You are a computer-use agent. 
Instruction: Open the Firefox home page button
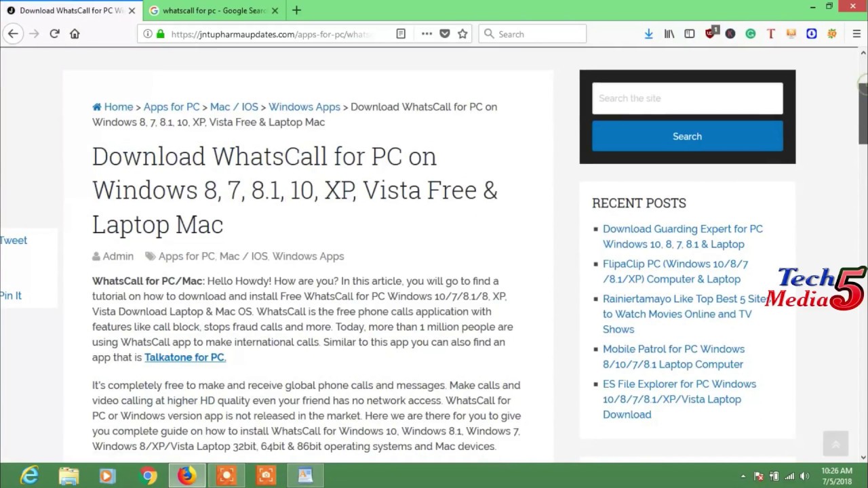pyautogui.click(x=75, y=34)
